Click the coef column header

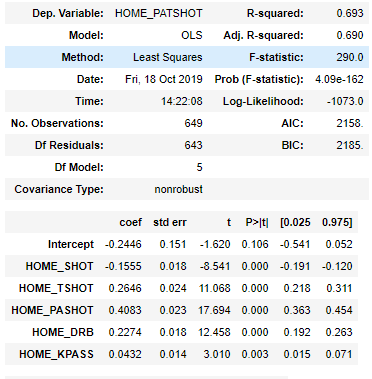130,222
